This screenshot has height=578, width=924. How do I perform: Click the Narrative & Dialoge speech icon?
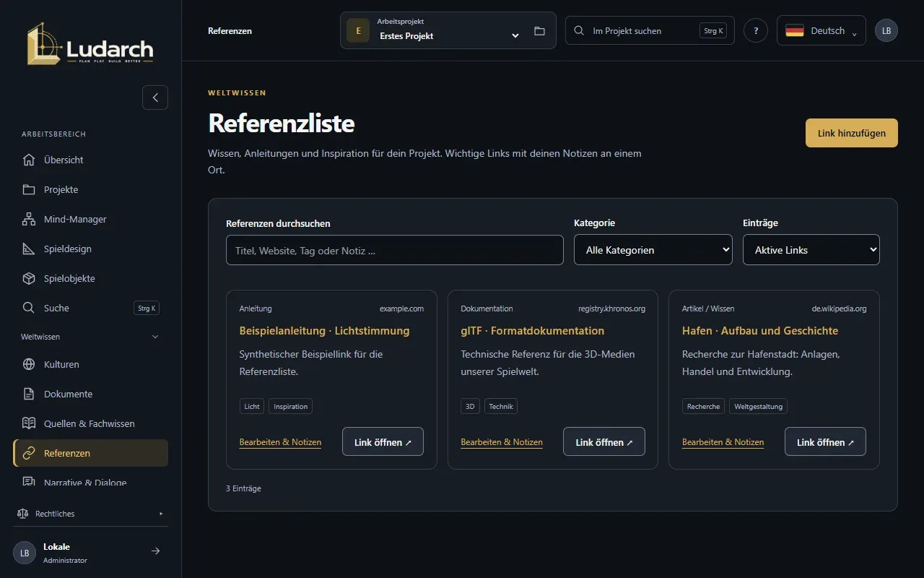[x=29, y=482]
